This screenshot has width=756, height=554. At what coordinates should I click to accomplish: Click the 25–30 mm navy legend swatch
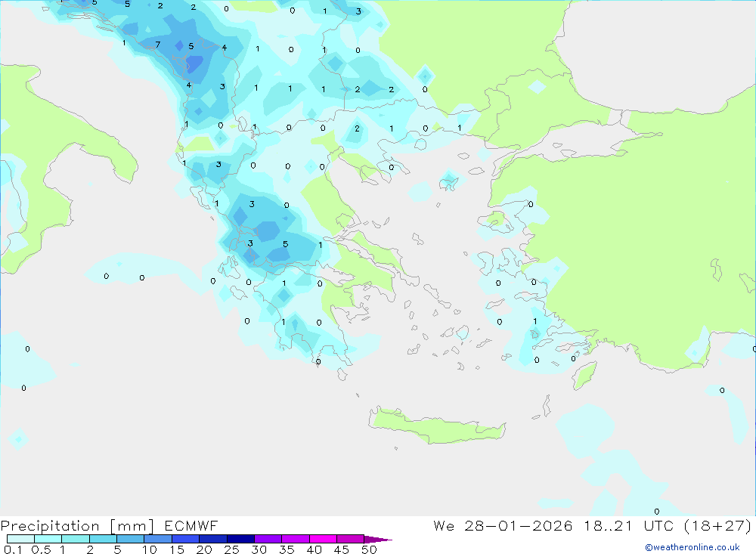click(x=240, y=539)
